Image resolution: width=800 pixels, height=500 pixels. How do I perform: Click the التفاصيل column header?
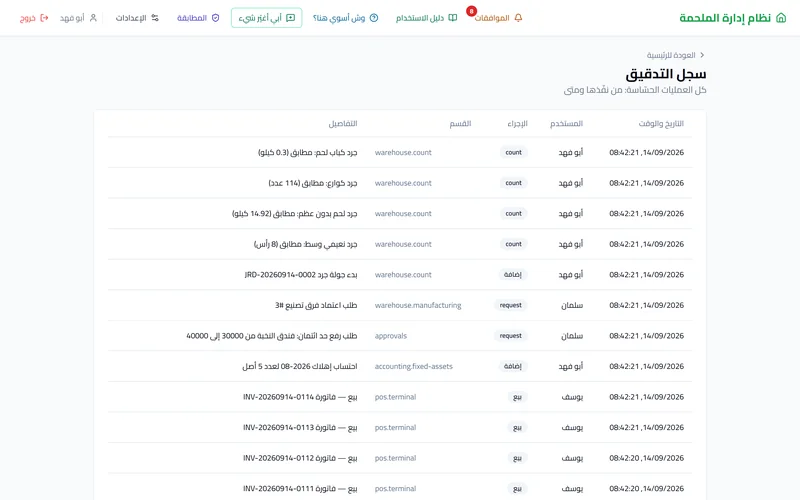[343, 123]
